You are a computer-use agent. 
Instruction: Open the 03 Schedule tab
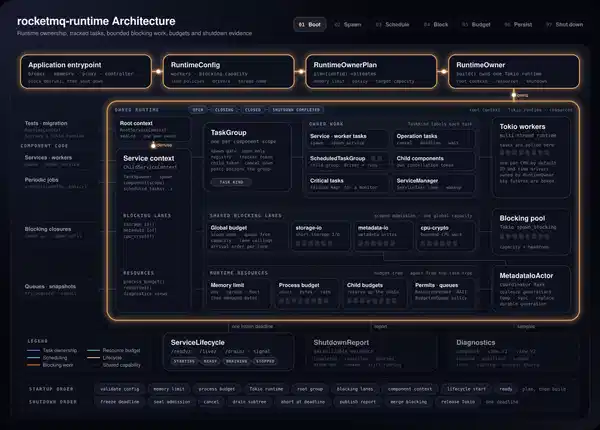tap(393, 24)
